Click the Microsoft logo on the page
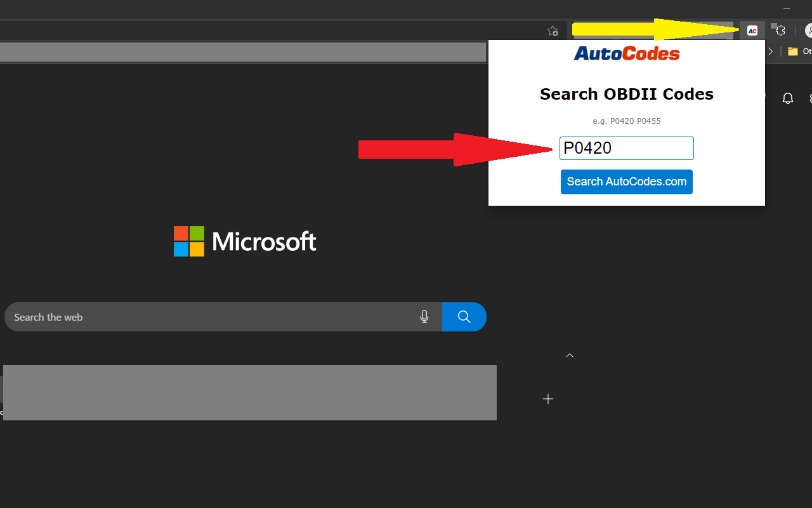812x508 pixels. tap(245, 241)
